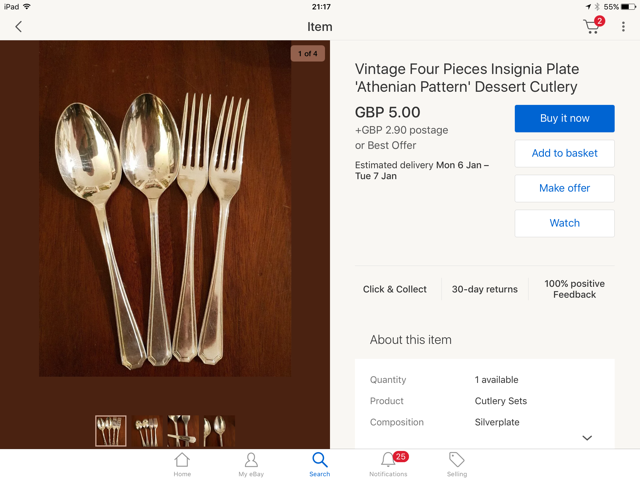The width and height of the screenshot is (640, 480).
Task: Go back using the back arrow
Action: click(18, 27)
